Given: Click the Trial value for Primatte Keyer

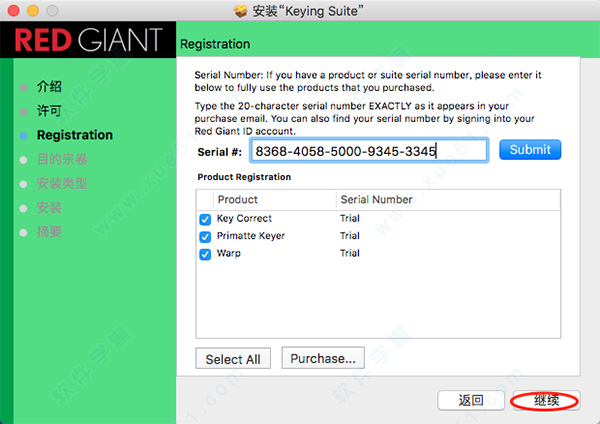Looking at the screenshot, I should tap(350, 236).
